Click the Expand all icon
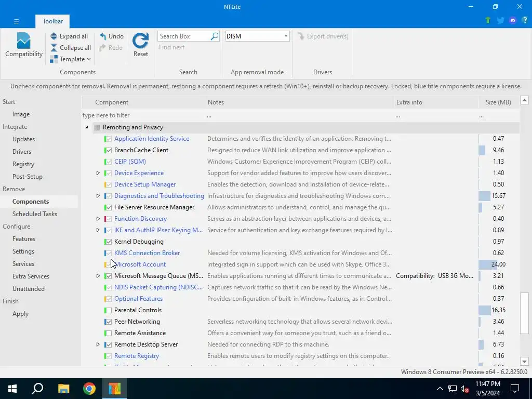 54,36
